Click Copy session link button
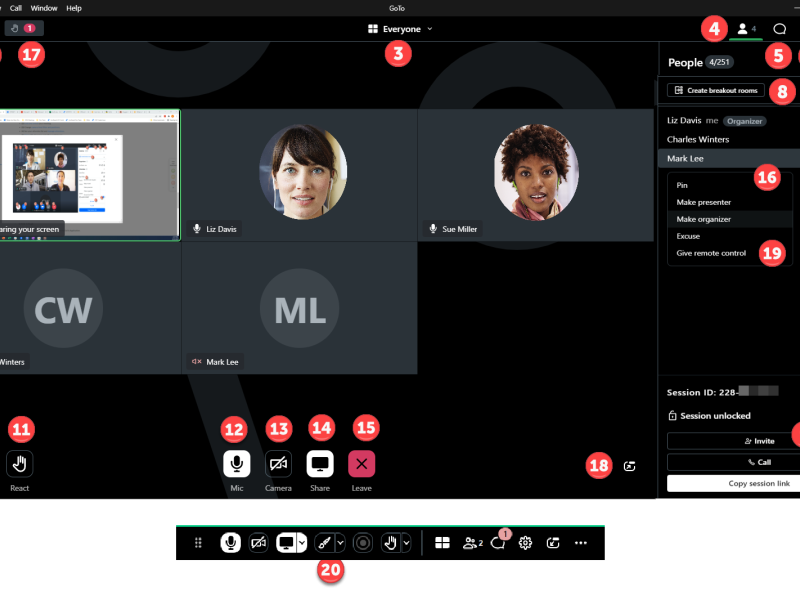This screenshot has width=800, height=600. (x=733, y=483)
